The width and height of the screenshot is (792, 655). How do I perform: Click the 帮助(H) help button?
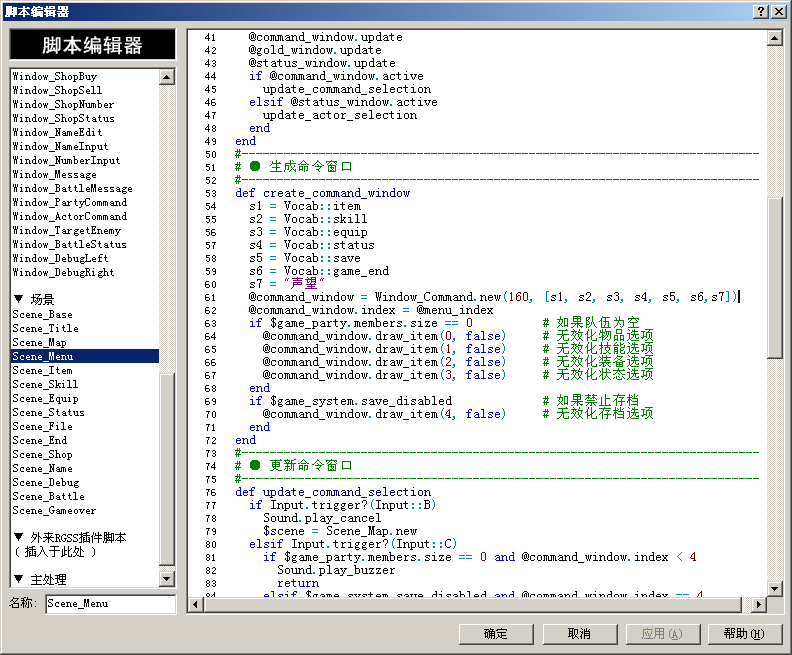click(745, 634)
